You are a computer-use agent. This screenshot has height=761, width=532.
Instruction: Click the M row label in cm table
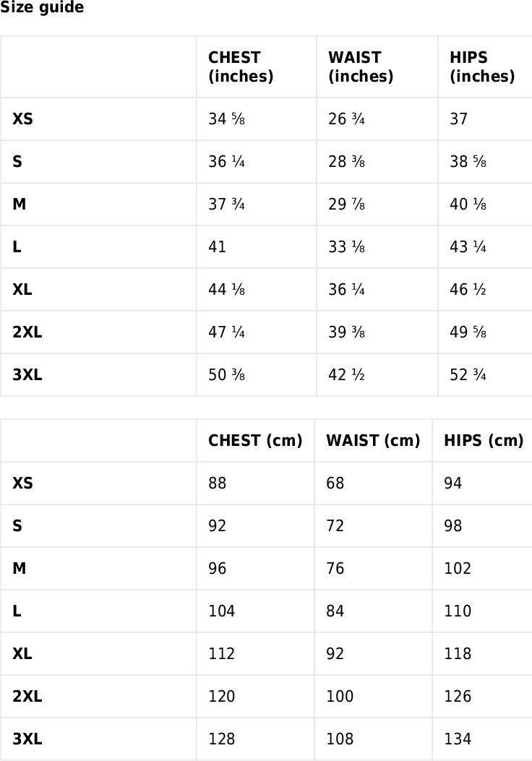point(20,569)
